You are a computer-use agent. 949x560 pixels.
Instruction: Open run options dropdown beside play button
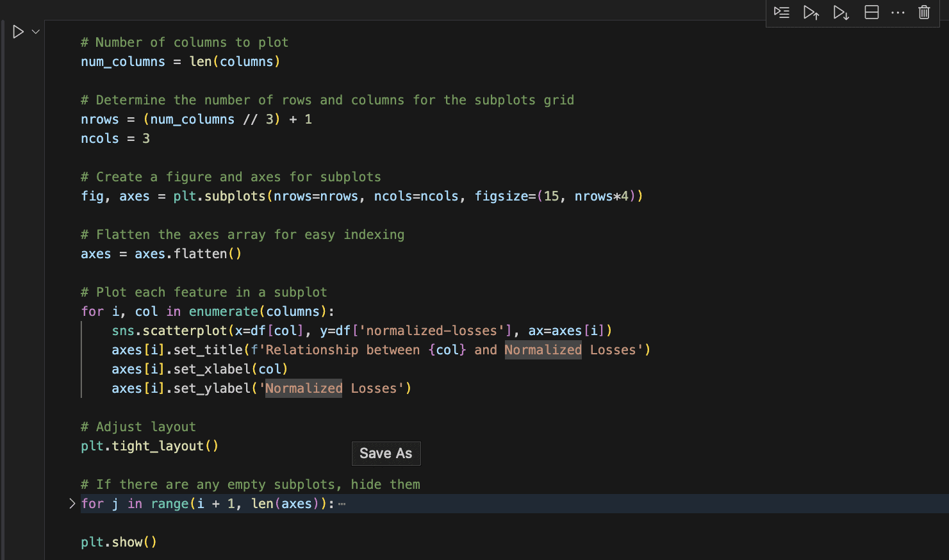coord(35,31)
